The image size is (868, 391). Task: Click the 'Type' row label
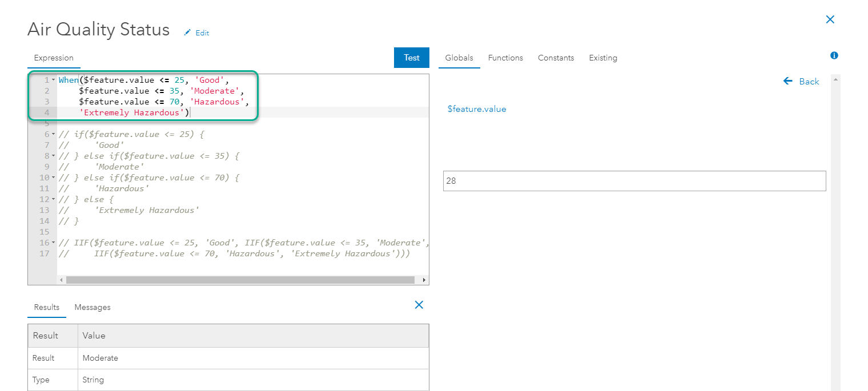(x=41, y=380)
